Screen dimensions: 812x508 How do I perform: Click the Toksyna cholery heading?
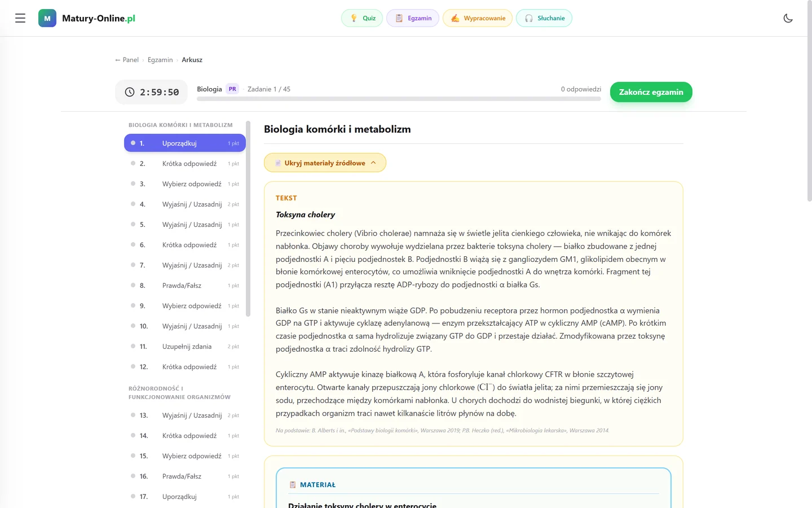[305, 214]
